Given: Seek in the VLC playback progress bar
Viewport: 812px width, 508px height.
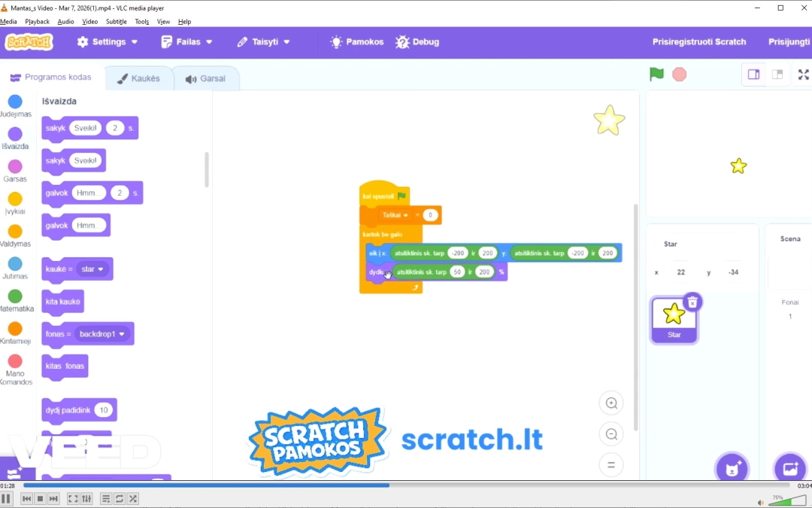Looking at the screenshot, I should [406, 485].
